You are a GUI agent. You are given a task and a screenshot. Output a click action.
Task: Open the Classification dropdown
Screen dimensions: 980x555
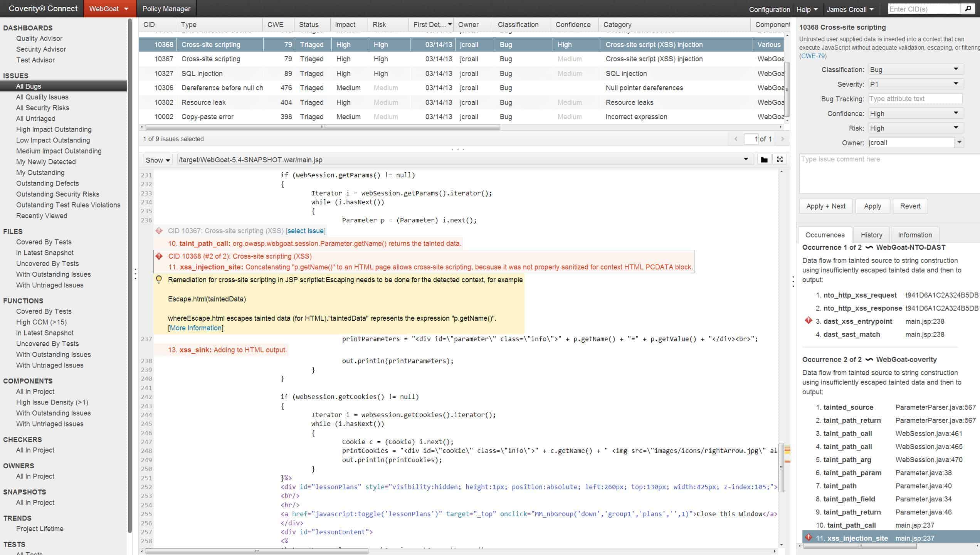(916, 69)
